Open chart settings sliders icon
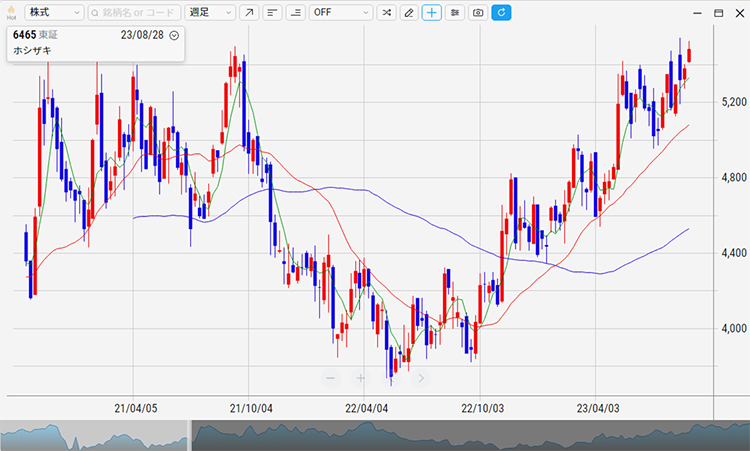 click(x=455, y=13)
